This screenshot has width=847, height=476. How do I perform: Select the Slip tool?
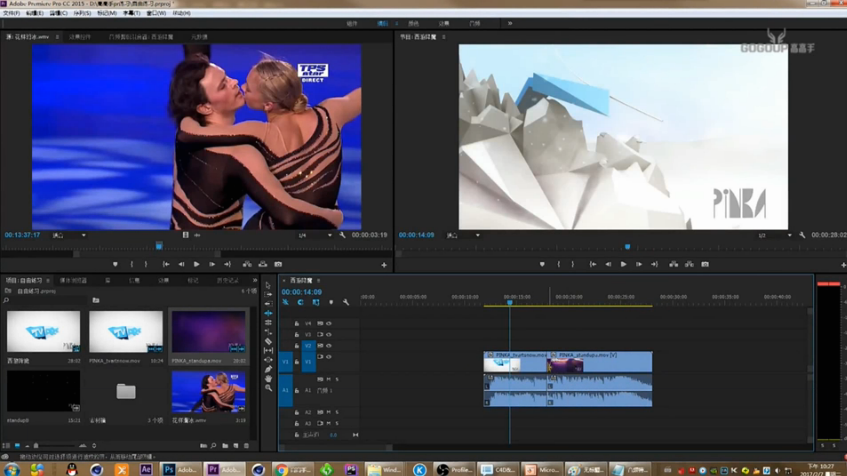tap(268, 351)
